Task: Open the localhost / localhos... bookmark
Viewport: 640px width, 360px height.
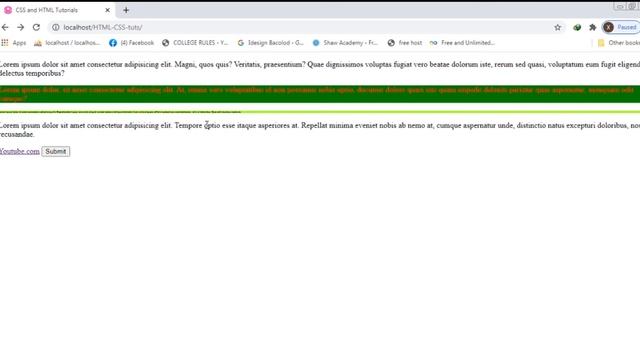Action: tap(67, 43)
